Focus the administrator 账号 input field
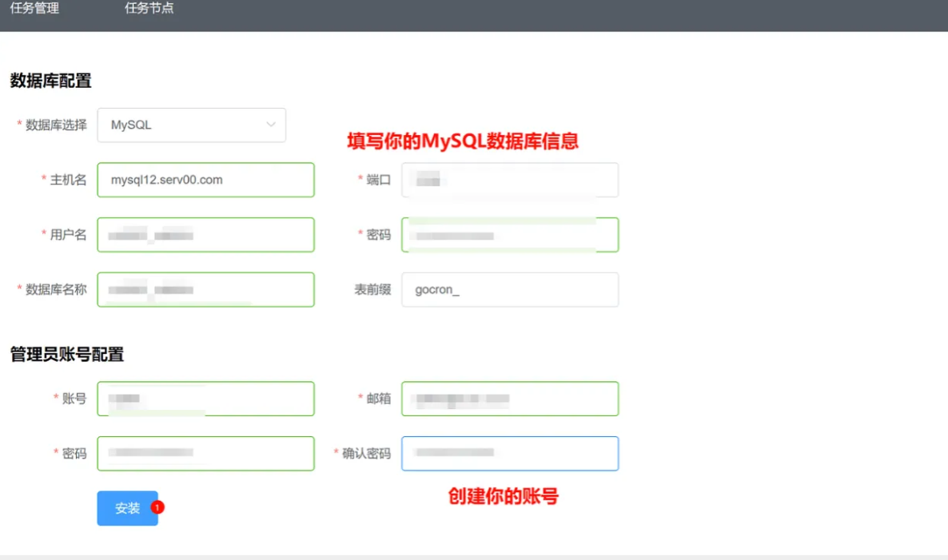948x560 pixels. 205,399
